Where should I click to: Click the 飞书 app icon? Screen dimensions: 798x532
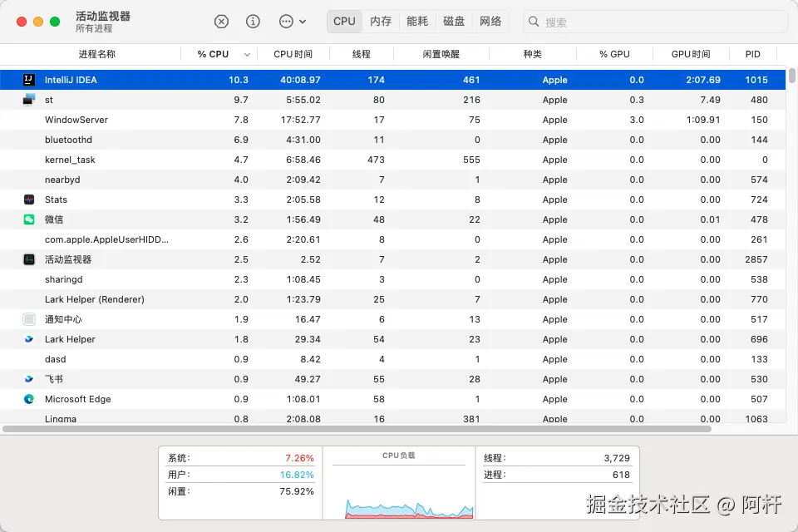coord(29,379)
